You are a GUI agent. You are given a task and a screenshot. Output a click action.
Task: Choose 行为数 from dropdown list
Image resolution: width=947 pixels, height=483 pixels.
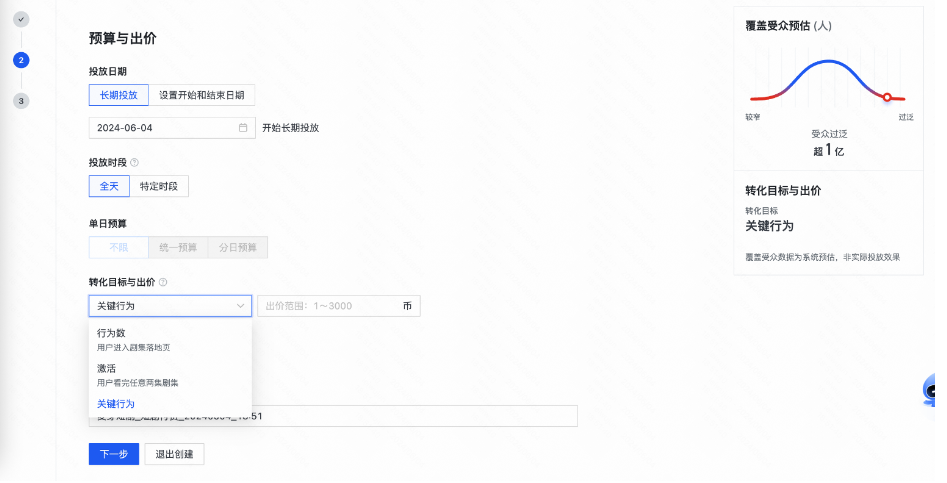click(x=170, y=340)
